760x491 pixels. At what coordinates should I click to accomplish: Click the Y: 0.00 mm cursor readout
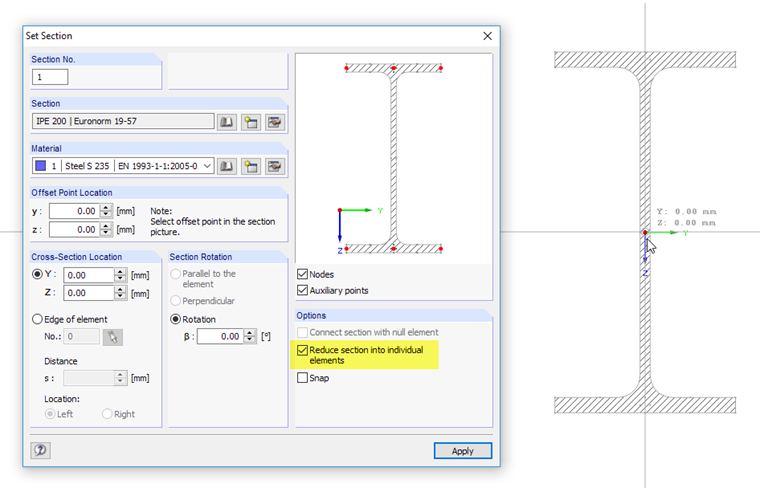coord(686,212)
